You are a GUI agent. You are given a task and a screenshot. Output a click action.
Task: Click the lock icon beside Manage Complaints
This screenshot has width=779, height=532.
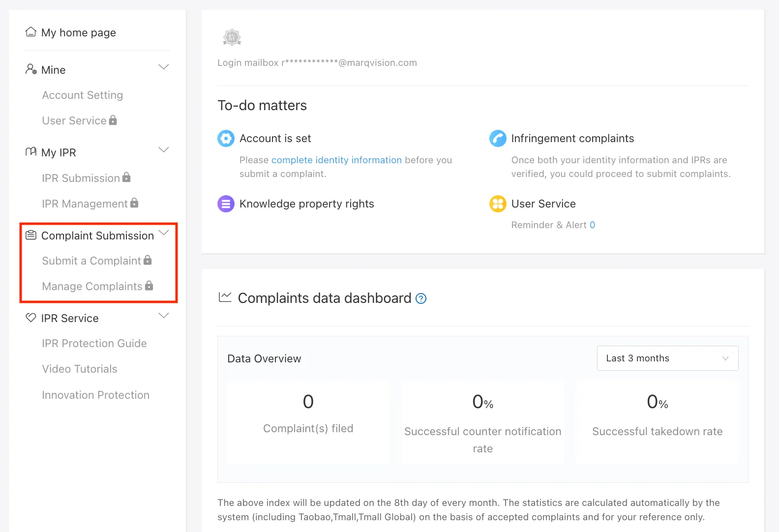tap(149, 285)
